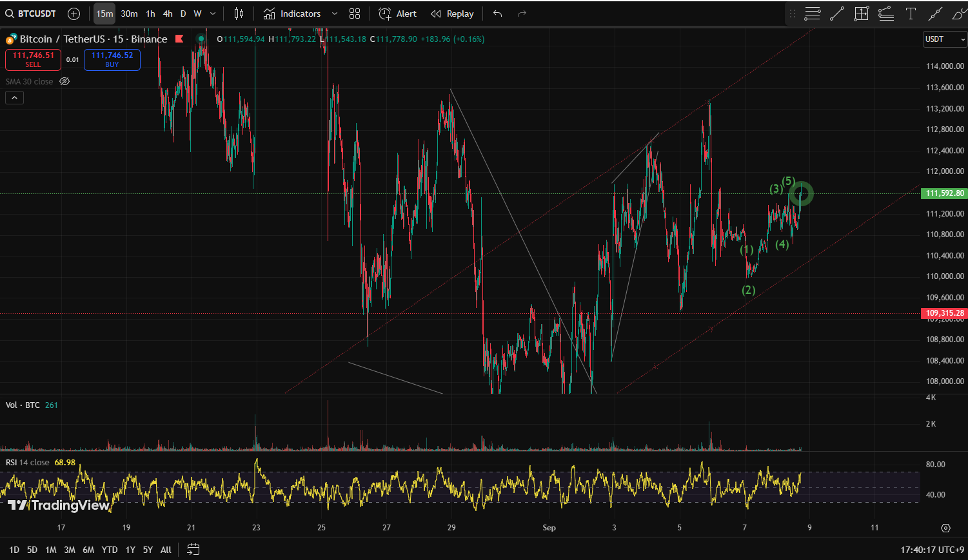Select the brush drawing tool
Viewport: 968px width, 560px height.
[x=959, y=14]
